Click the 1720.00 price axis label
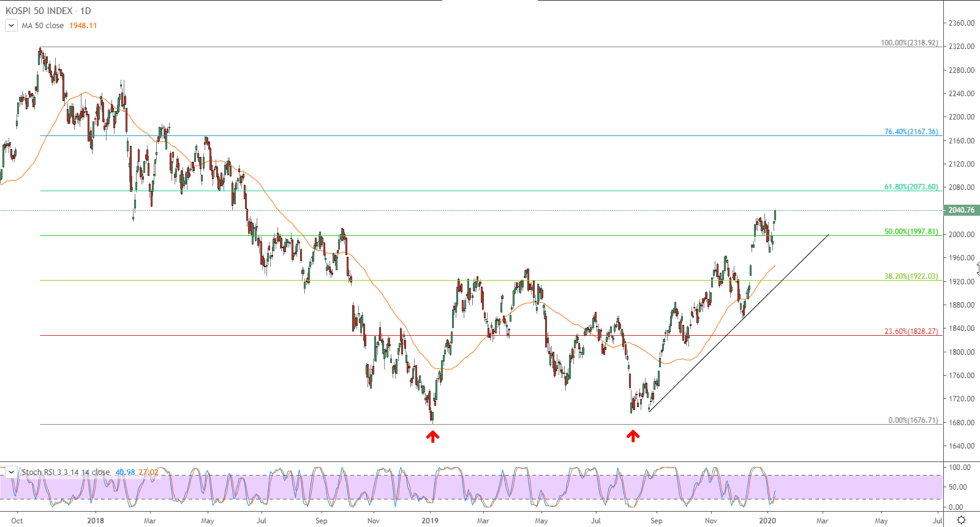 coord(962,399)
